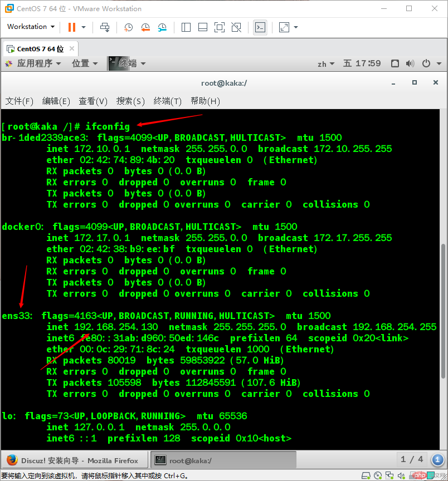The width and height of the screenshot is (448, 481).
Task: Open Unity mode using the crossed-out icon
Action: point(237,27)
